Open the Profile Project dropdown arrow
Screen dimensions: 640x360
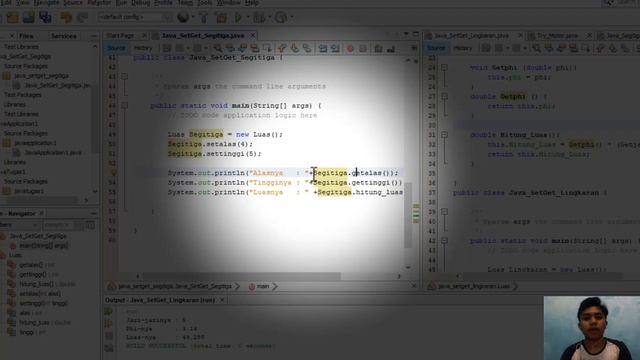click(291, 18)
